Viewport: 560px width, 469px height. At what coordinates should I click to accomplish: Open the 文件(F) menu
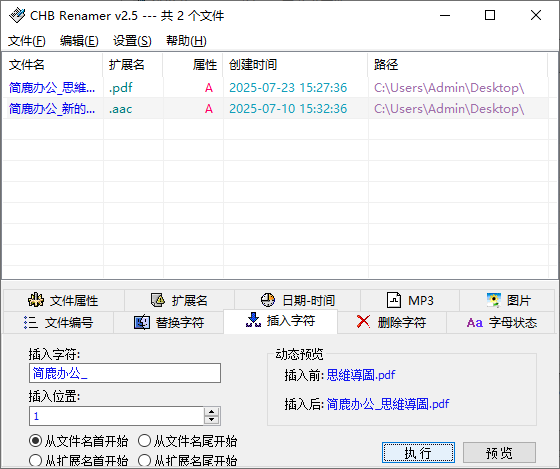[x=27, y=41]
